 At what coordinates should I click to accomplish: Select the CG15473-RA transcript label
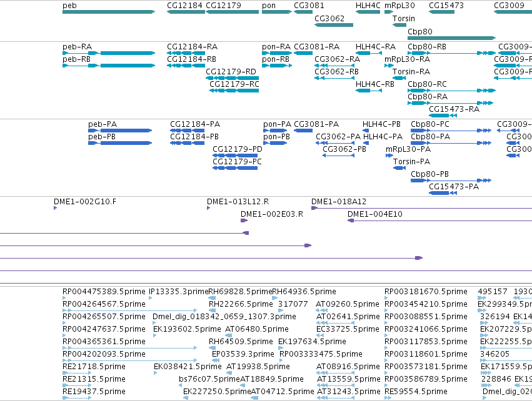(x=454, y=109)
